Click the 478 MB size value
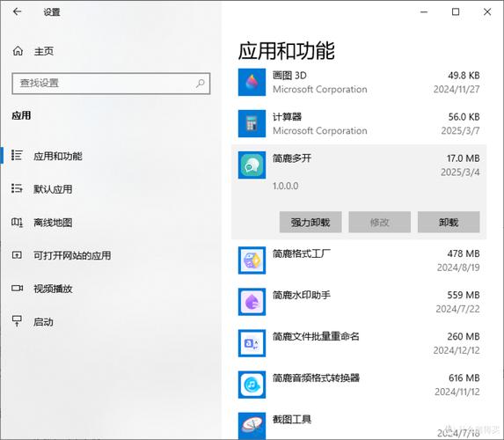The image size is (504, 440). [464, 253]
